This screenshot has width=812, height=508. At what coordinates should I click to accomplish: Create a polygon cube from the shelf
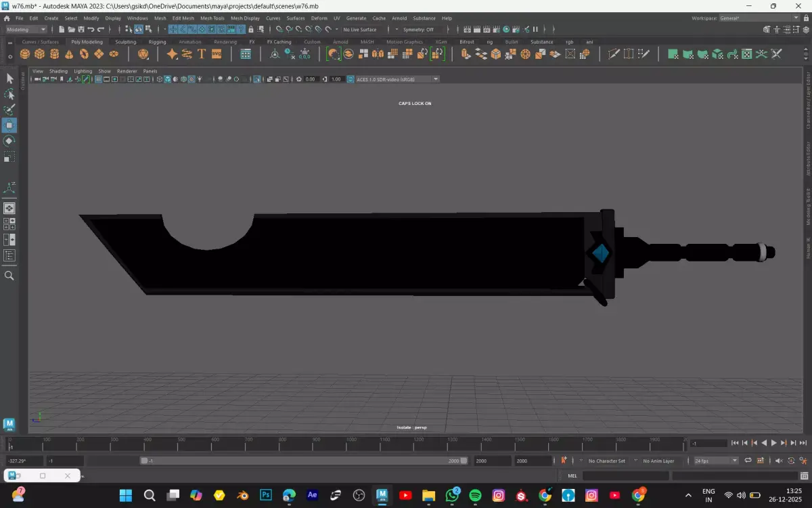point(40,54)
